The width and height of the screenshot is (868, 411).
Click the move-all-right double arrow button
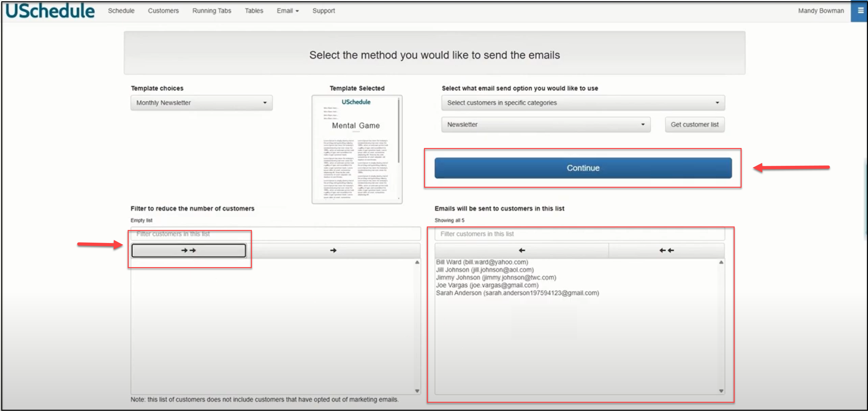tap(188, 250)
